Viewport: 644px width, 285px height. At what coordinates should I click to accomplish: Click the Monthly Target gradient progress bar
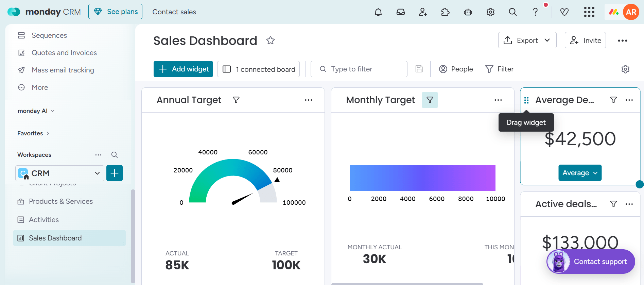tap(422, 178)
